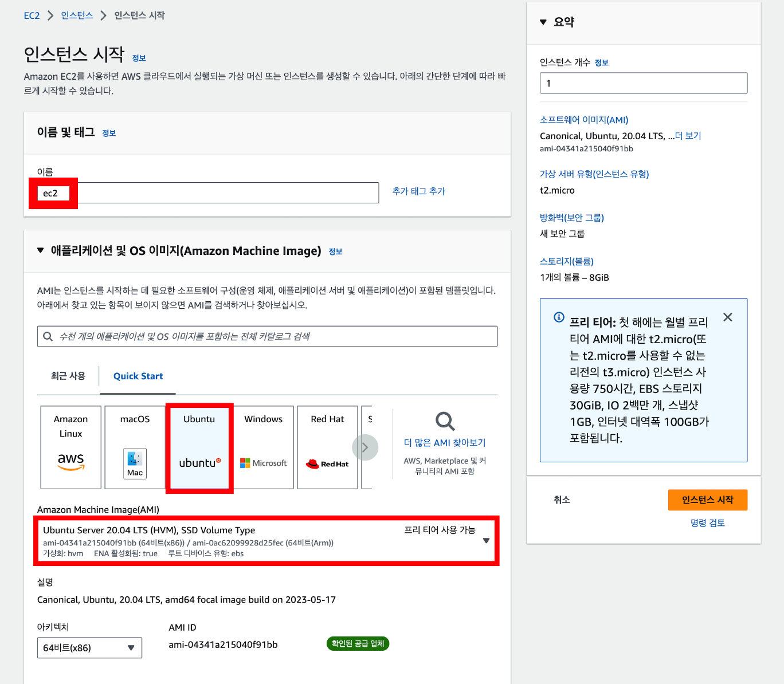Click the 이름 input field containing ec2
Image resolution: width=784 pixels, height=684 pixels.
coord(208,193)
